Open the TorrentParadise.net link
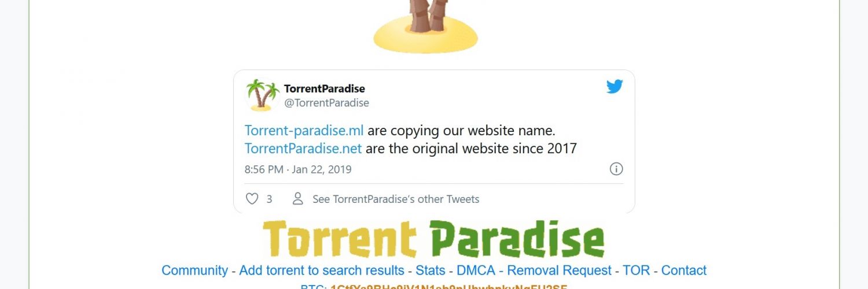The height and width of the screenshot is (289, 868). 303,149
